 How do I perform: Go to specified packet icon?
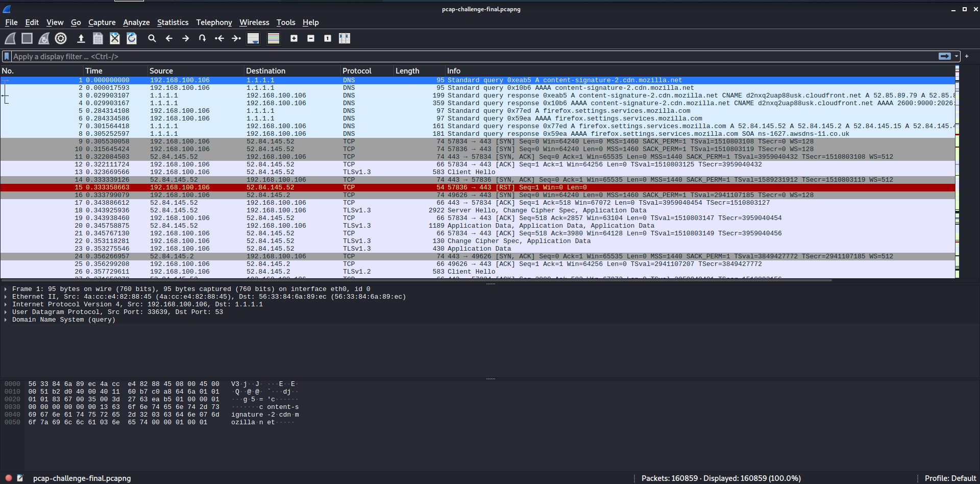coord(203,38)
